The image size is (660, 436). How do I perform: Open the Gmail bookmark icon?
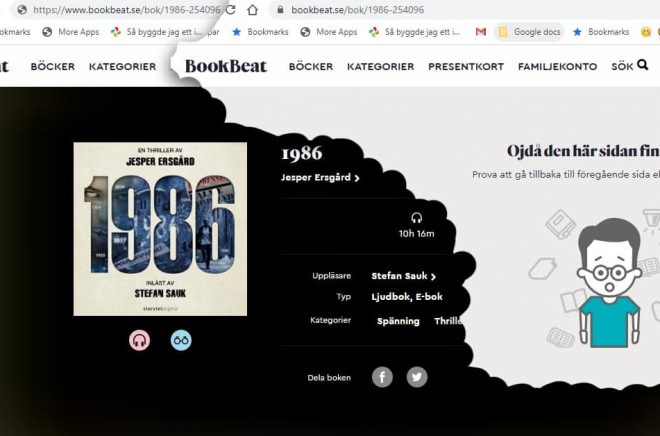pos(481,32)
